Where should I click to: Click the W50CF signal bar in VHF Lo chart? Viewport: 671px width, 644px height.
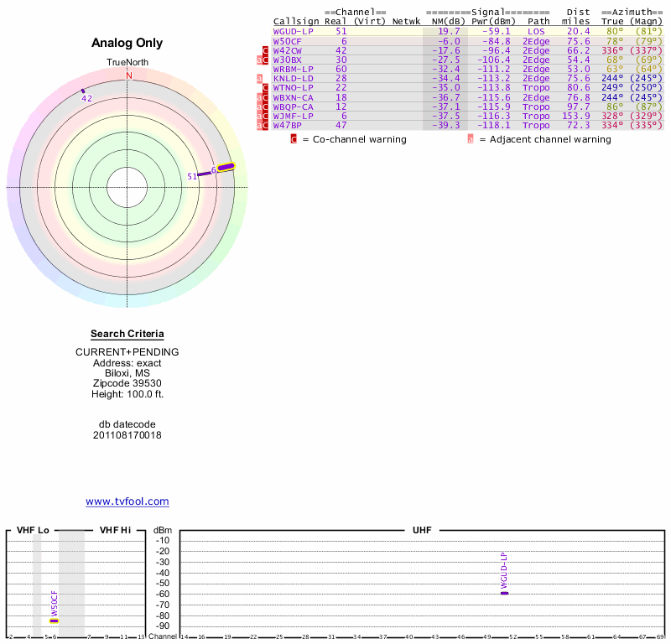pyautogui.click(x=54, y=620)
